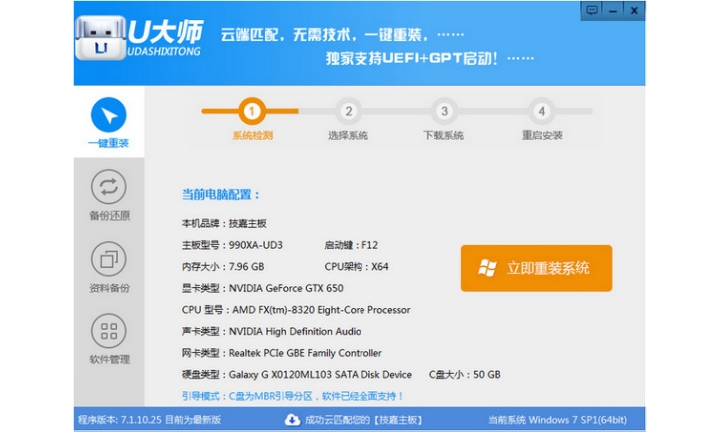Click the 资料备份 sidebar label

pyautogui.click(x=109, y=288)
